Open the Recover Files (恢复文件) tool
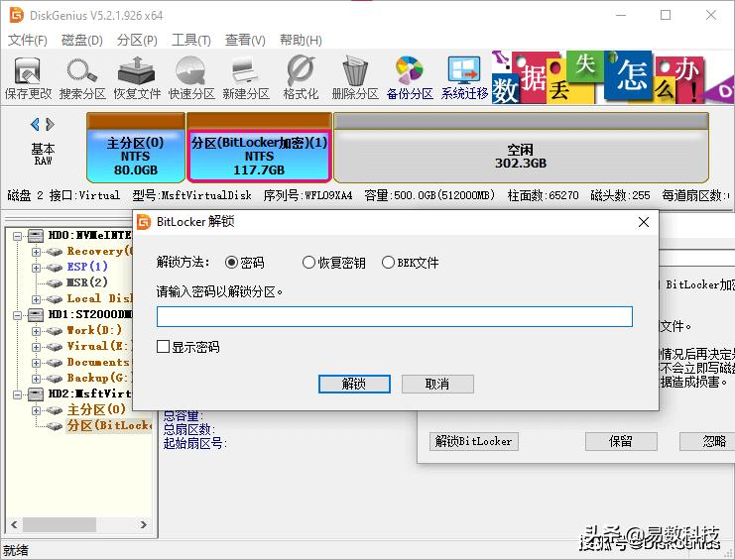The width and height of the screenshot is (735, 560). point(137,77)
